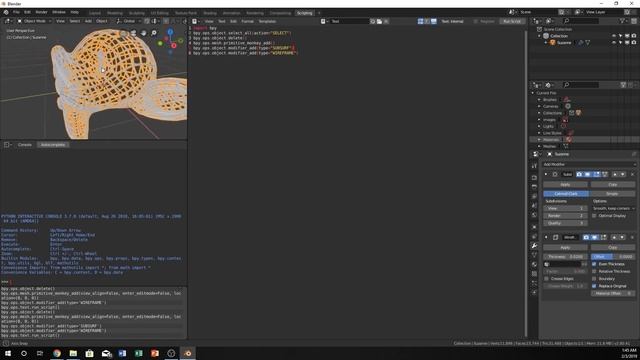This screenshot has height=360, width=640.
Task: Open the text datablock browse dropdown
Action: click(324, 21)
